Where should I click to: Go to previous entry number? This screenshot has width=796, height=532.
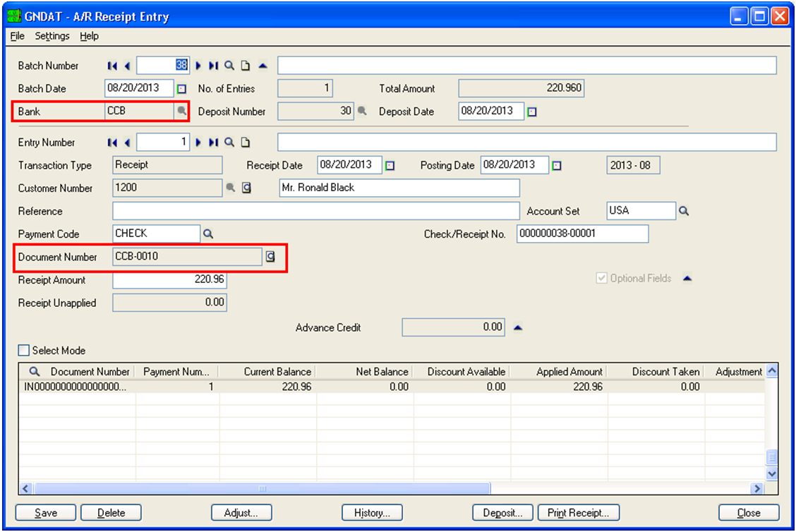click(127, 143)
